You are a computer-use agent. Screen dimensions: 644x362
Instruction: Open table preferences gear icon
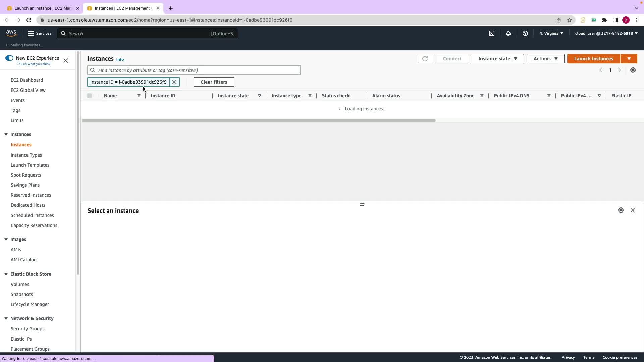pyautogui.click(x=633, y=70)
